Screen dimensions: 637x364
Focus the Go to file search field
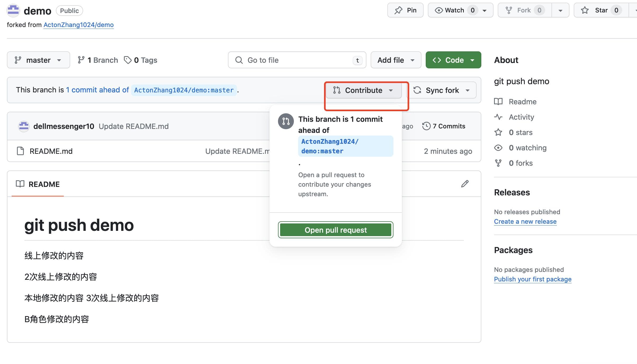[x=297, y=60]
